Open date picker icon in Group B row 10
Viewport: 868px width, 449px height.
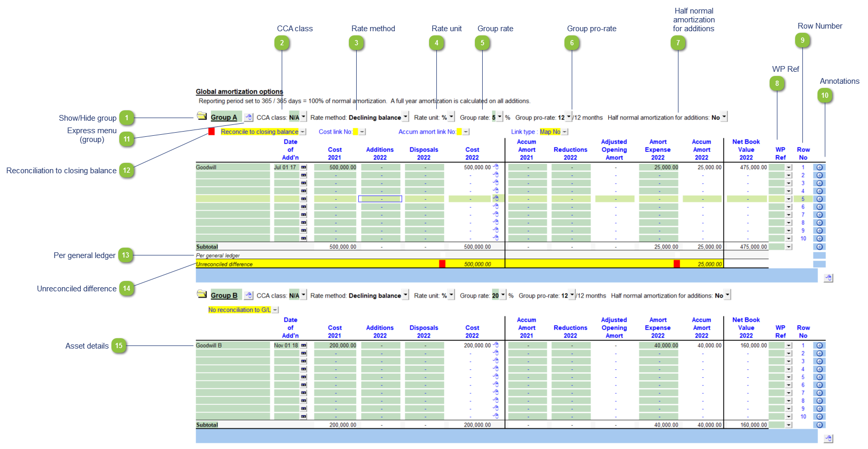(x=304, y=417)
